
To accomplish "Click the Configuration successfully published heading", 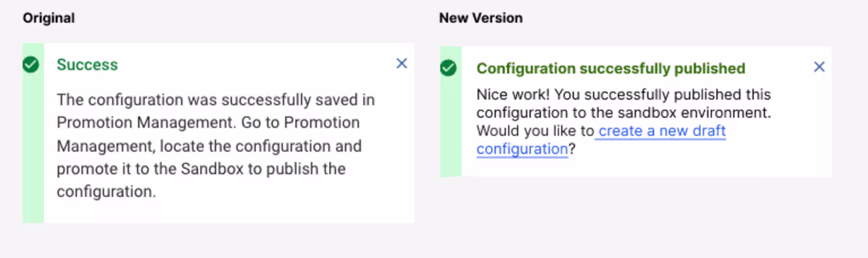I will (x=610, y=69).
